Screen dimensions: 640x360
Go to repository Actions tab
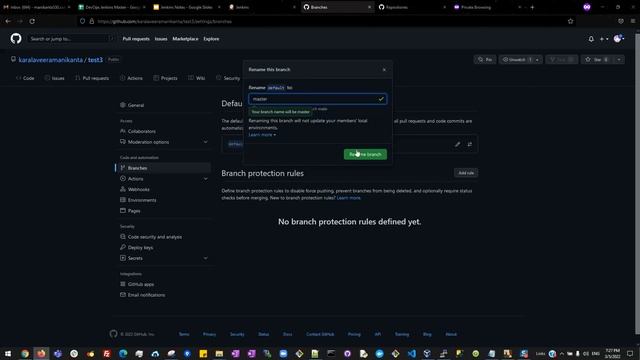pos(131,78)
